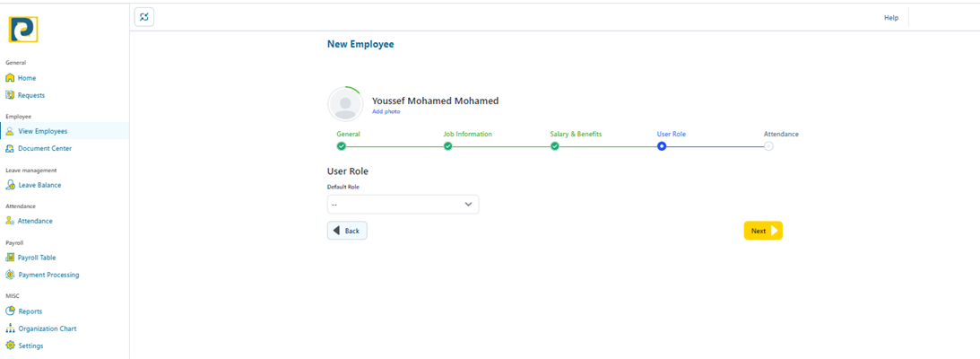The image size is (980, 359).
Task: Select View Employees menu item
Action: click(x=42, y=131)
